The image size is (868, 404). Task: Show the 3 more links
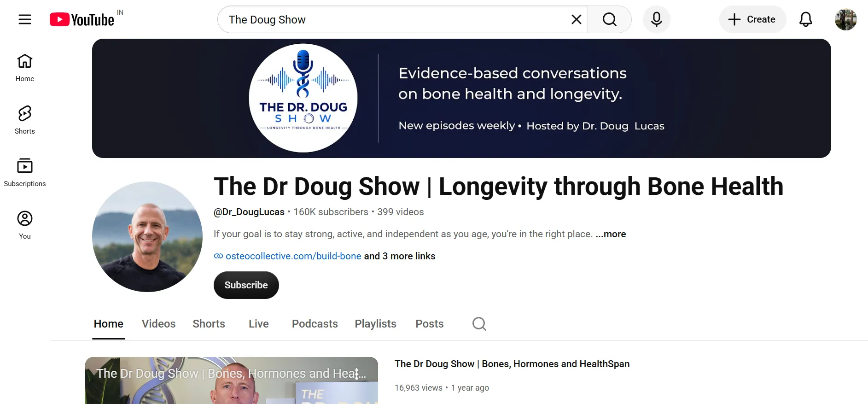400,256
